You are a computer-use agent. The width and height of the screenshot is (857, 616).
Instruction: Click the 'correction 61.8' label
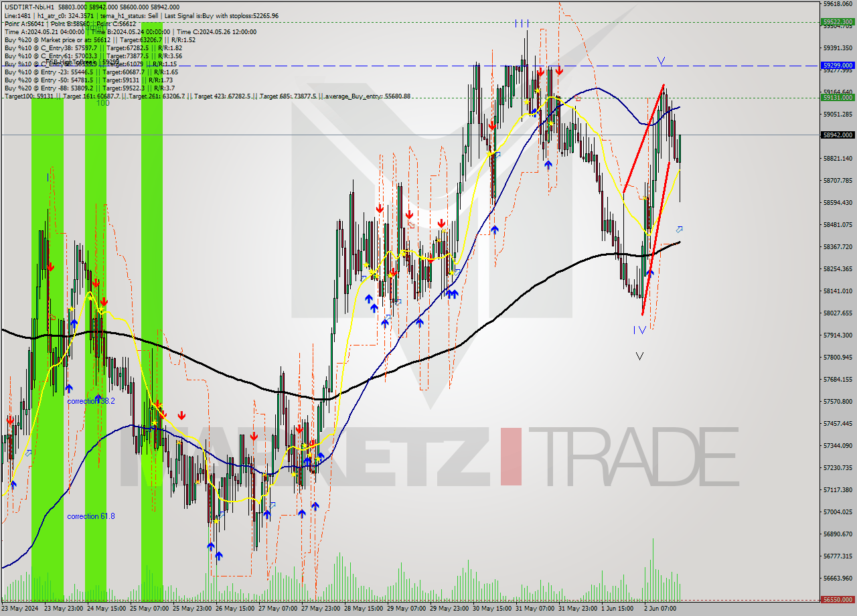coord(91,516)
